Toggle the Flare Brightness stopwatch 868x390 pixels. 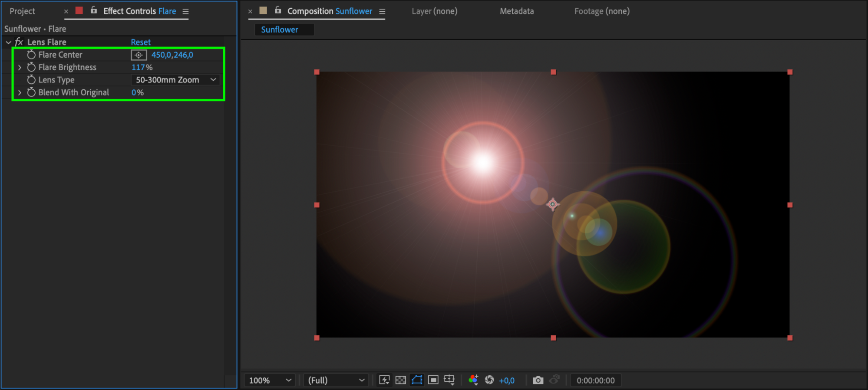click(31, 67)
